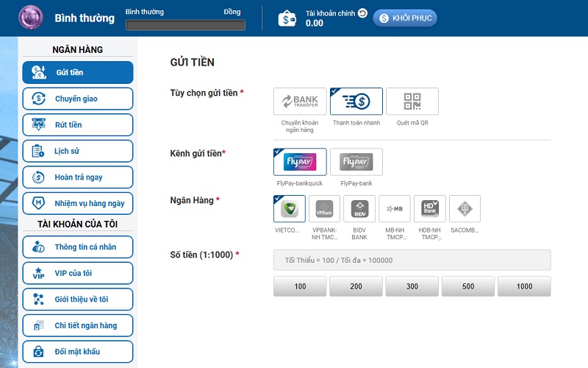588x368 pixels.
Task: Open Chi tiết ngân hàng page
Action: (78, 325)
